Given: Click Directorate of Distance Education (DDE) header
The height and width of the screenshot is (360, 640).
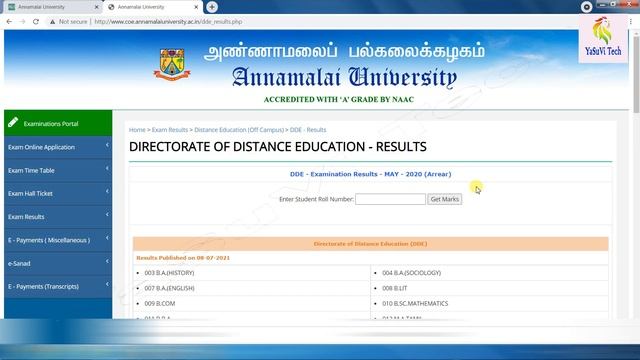Looking at the screenshot, I should point(371,244).
